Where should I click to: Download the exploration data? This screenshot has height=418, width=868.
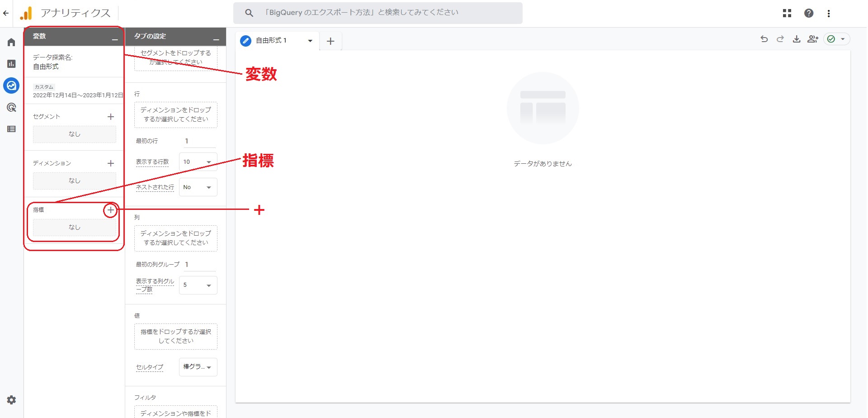pyautogui.click(x=797, y=39)
